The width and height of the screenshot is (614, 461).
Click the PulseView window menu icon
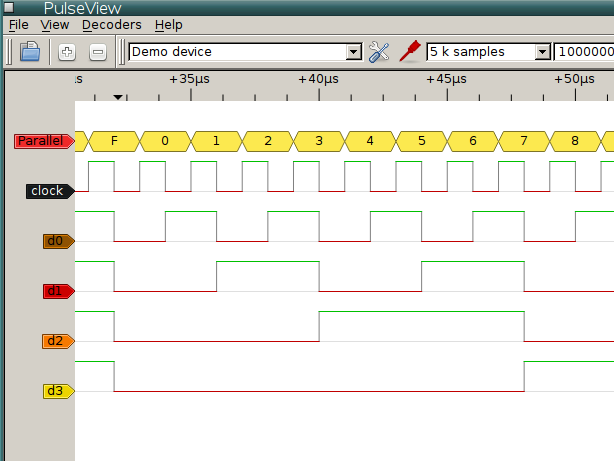tap(9, 7)
